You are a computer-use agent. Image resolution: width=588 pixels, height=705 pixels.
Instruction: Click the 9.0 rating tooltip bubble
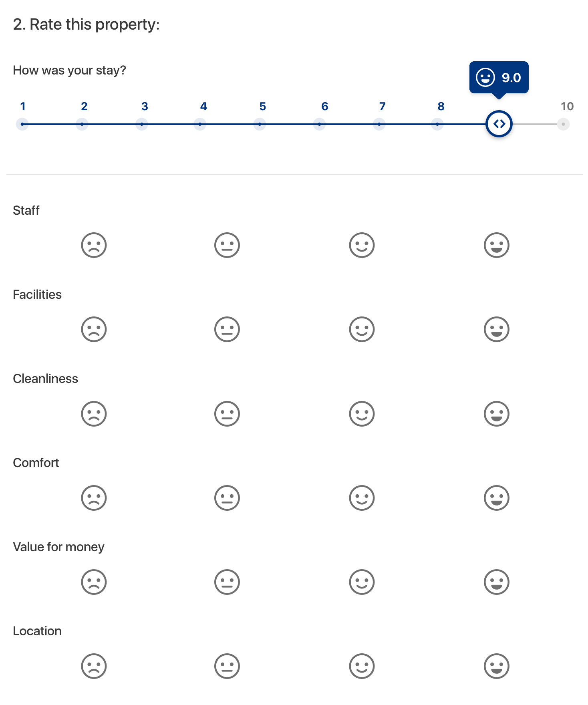coord(499,78)
